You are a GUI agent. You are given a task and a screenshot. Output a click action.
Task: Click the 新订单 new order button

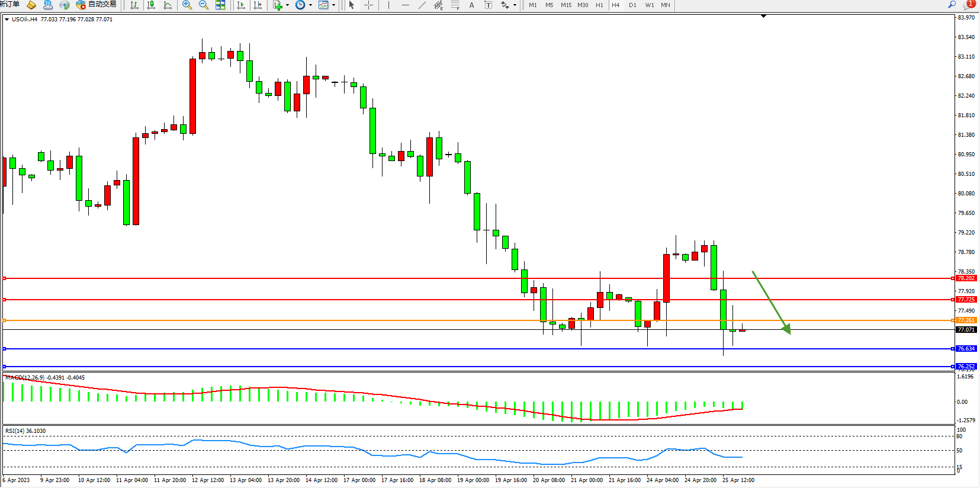[9, 5]
